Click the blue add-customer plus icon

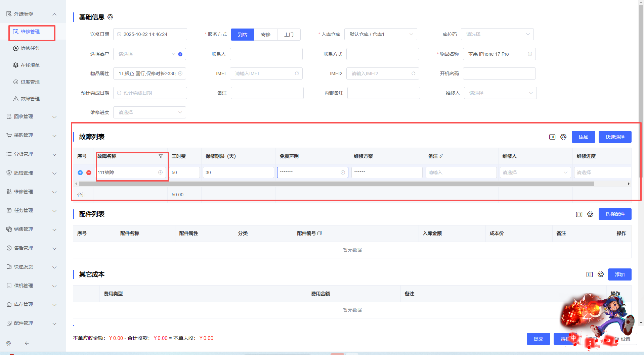180,54
